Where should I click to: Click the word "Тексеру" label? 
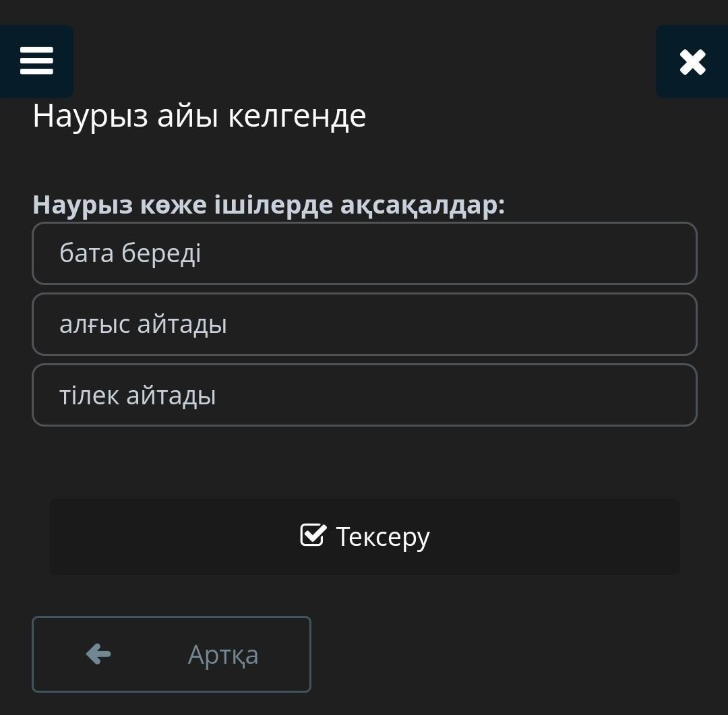pos(382,537)
